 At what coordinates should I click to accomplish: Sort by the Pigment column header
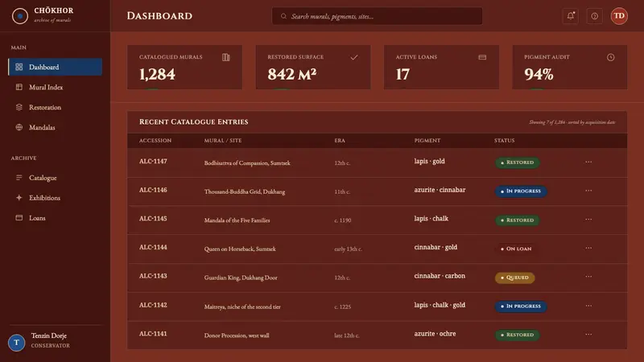(427, 140)
